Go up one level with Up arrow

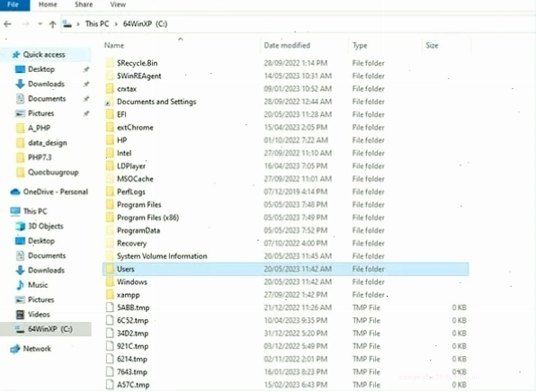click(52, 24)
